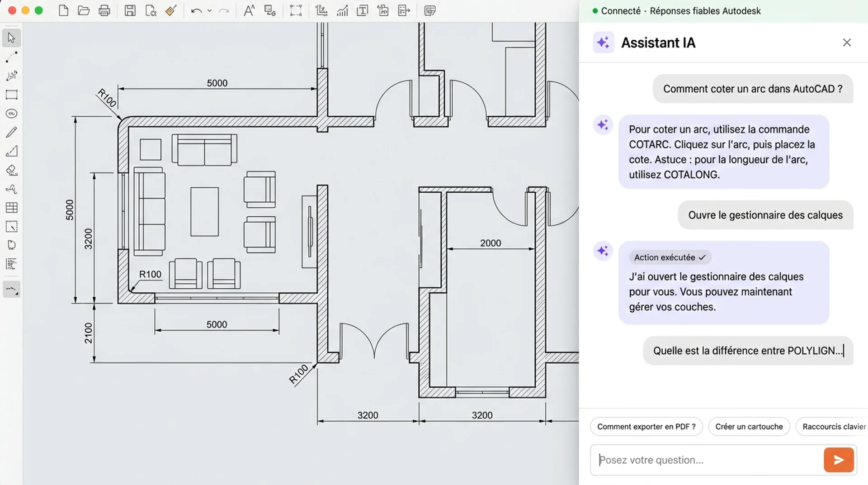Click the 3D document toolbar icon
This screenshot has width=868, height=485.
[x=383, y=10]
